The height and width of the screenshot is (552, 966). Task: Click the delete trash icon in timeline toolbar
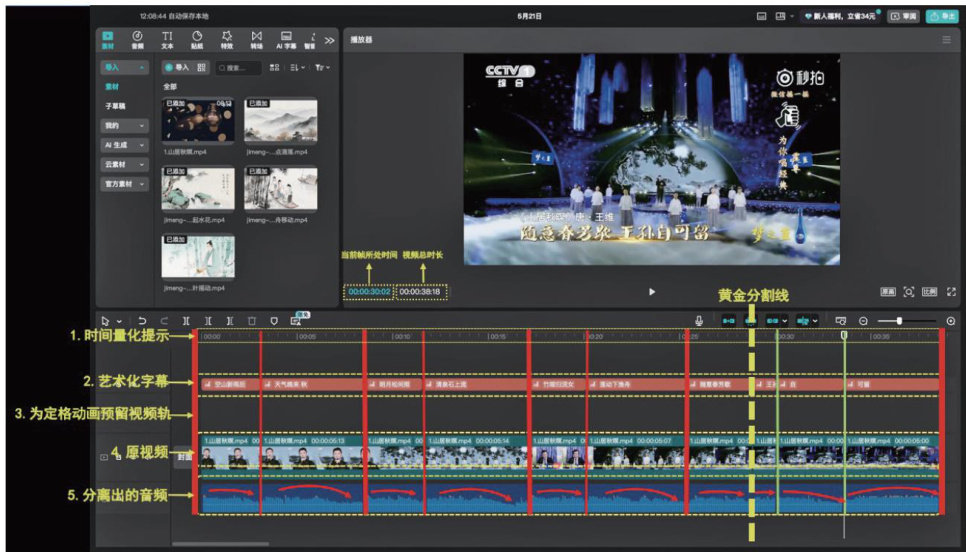click(x=252, y=320)
